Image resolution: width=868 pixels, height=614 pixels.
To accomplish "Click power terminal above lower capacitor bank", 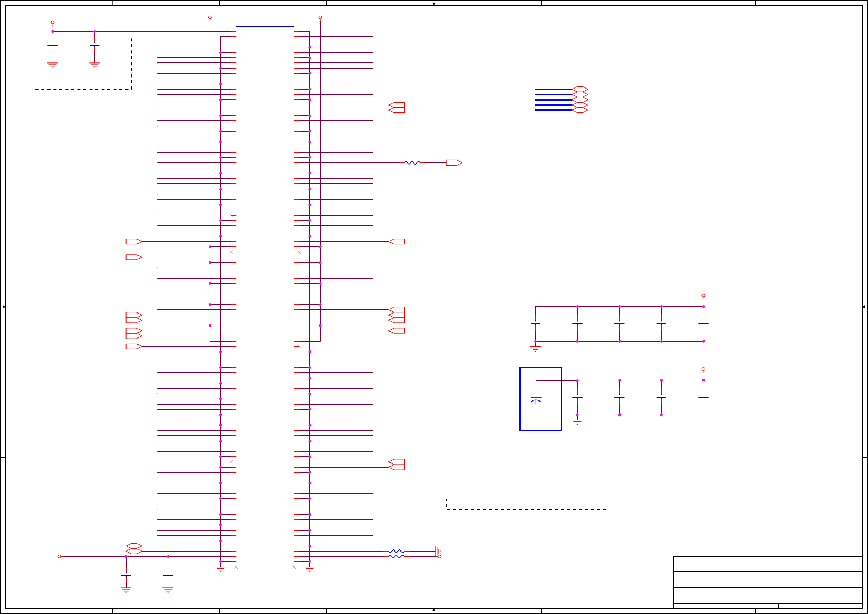I will pyautogui.click(x=703, y=369).
